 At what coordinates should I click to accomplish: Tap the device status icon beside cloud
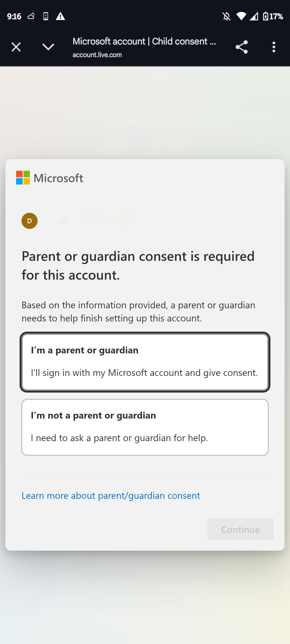pyautogui.click(x=46, y=16)
